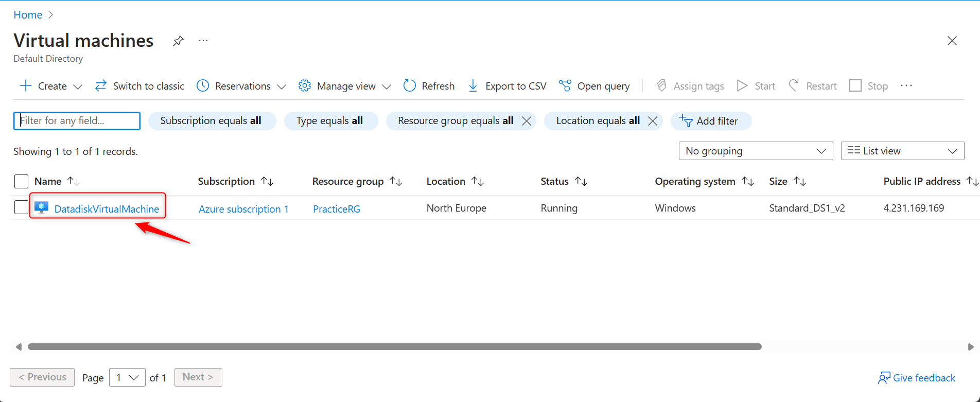Viewport: 980px width, 402px height.
Task: Click the Add filter button
Action: [711, 120]
